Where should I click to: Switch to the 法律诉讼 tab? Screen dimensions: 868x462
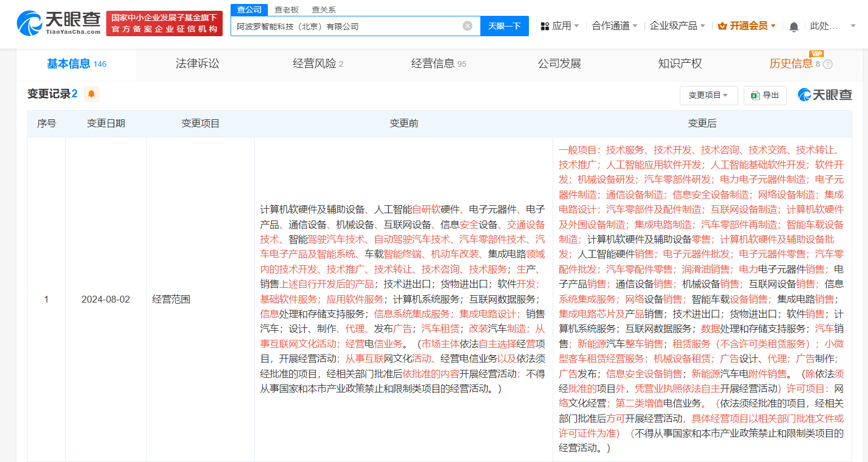[196, 63]
